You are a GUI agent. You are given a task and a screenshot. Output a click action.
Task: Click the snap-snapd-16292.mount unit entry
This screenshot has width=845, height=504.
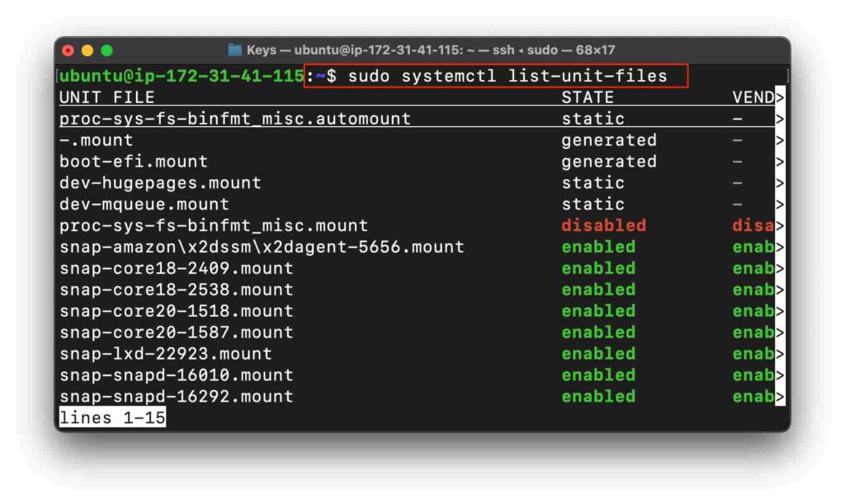(176, 397)
